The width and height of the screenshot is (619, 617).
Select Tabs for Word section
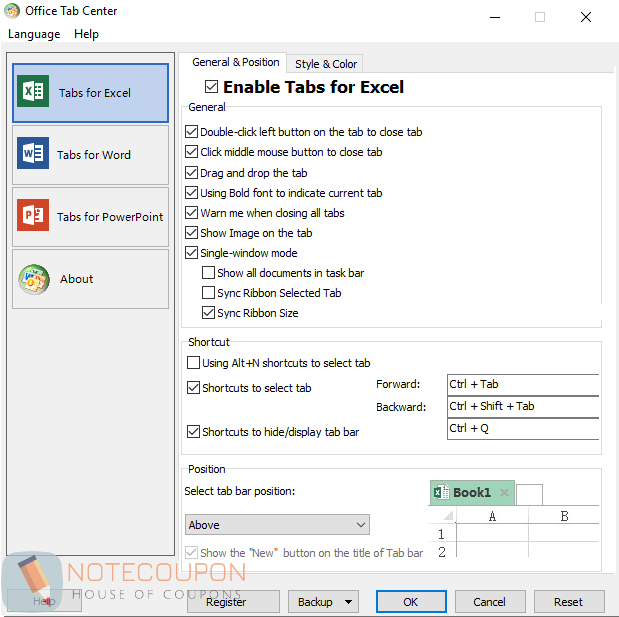coord(90,155)
